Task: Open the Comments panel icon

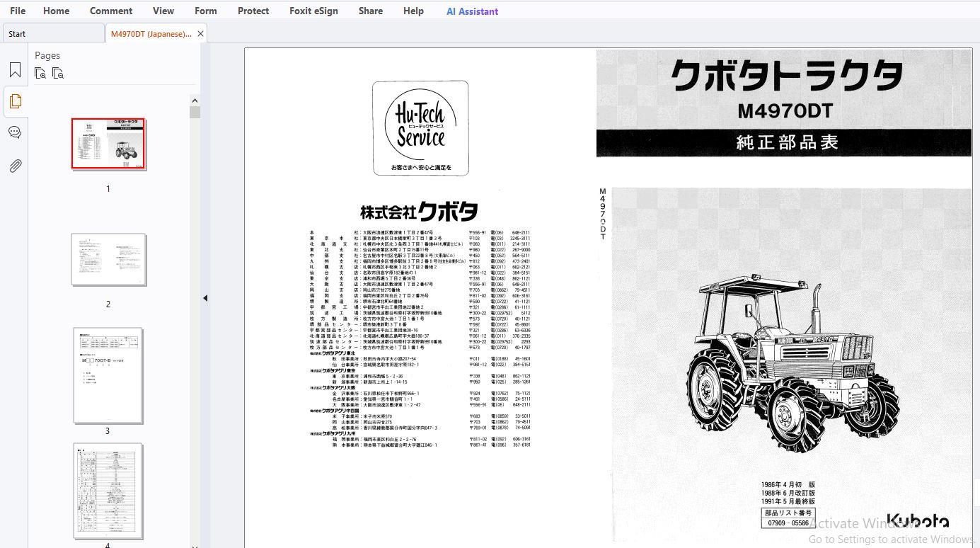Action: pos(15,132)
